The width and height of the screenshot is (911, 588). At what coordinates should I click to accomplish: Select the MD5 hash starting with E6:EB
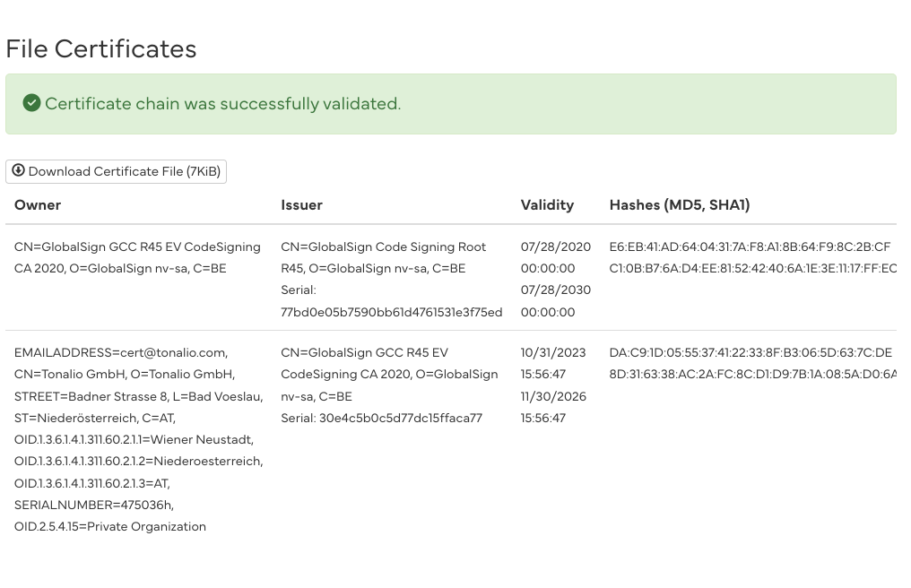pyautogui.click(x=750, y=246)
